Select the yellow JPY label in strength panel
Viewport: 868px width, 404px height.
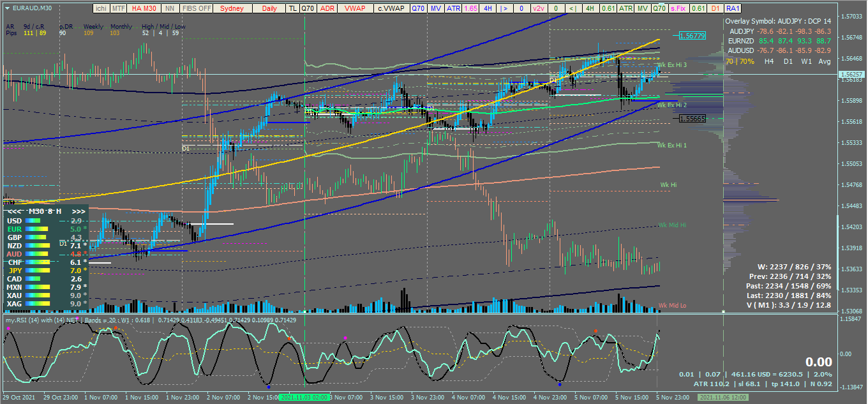pos(15,271)
